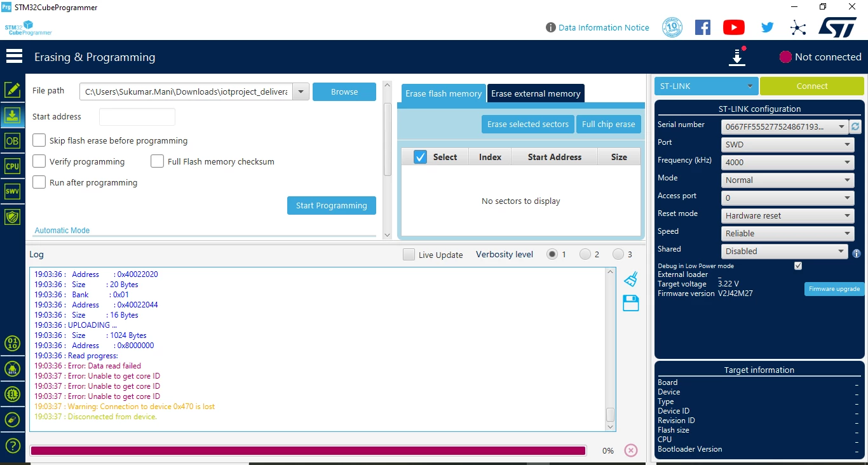Open the ST-LINK interface dropdown
Image resolution: width=868 pixels, height=465 pixels.
click(706, 86)
